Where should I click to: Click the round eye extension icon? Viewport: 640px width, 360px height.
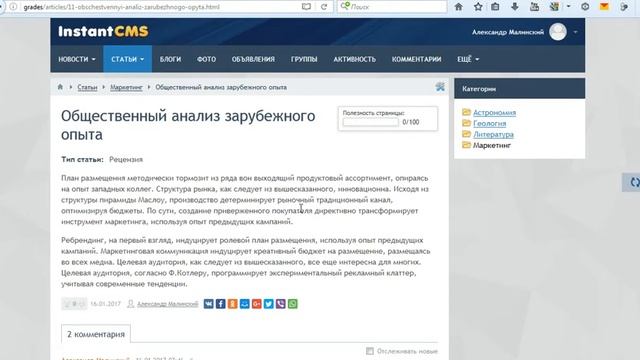[585, 7]
